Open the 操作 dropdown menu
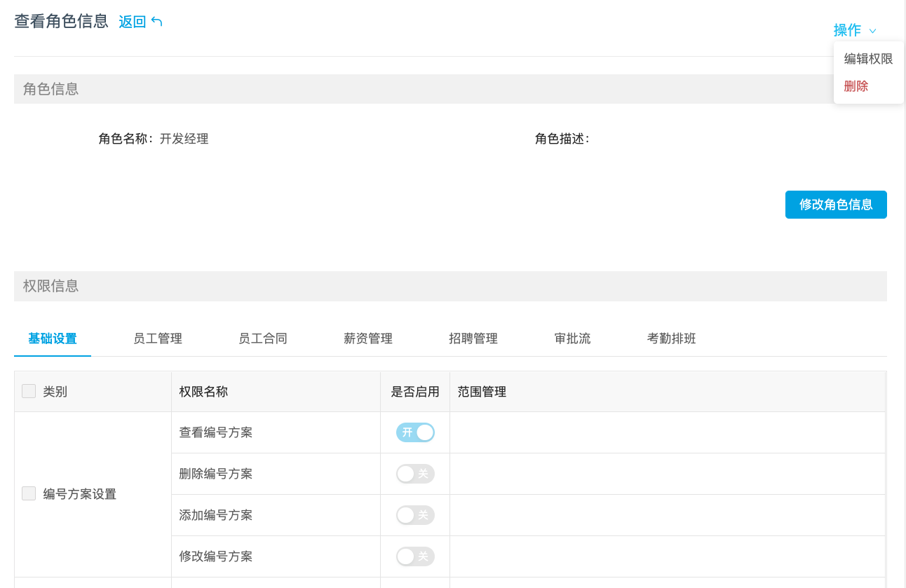 847,30
